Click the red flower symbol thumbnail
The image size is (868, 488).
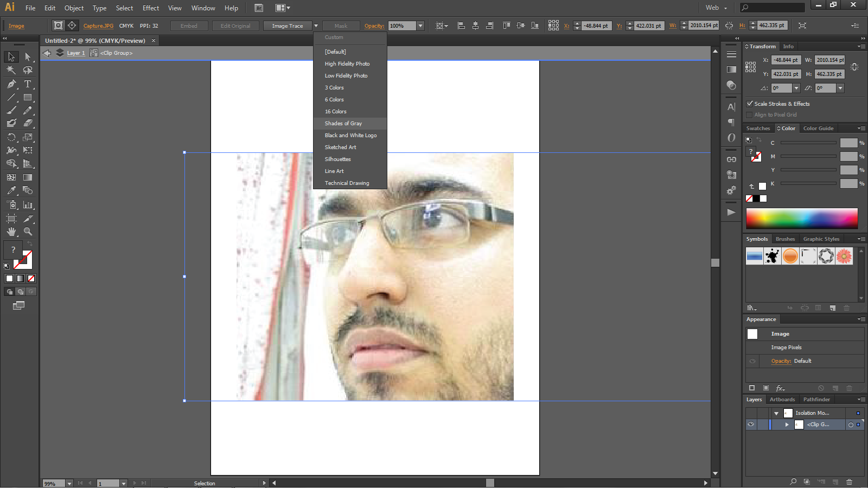844,256
